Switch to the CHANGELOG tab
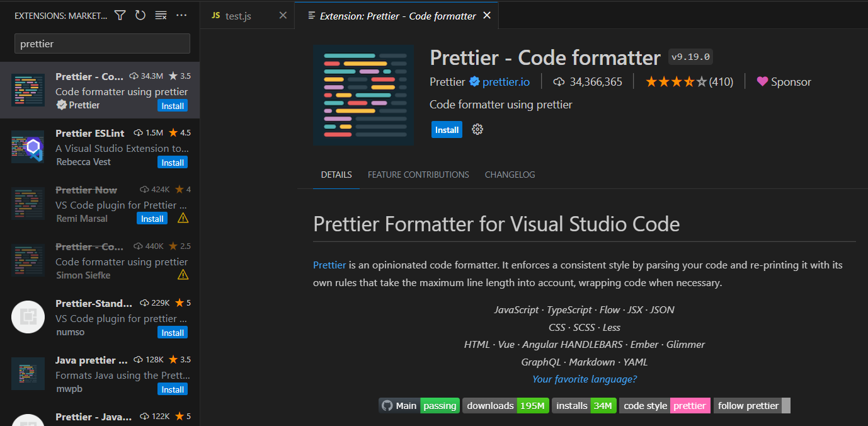Image resolution: width=868 pixels, height=426 pixels. (510, 175)
